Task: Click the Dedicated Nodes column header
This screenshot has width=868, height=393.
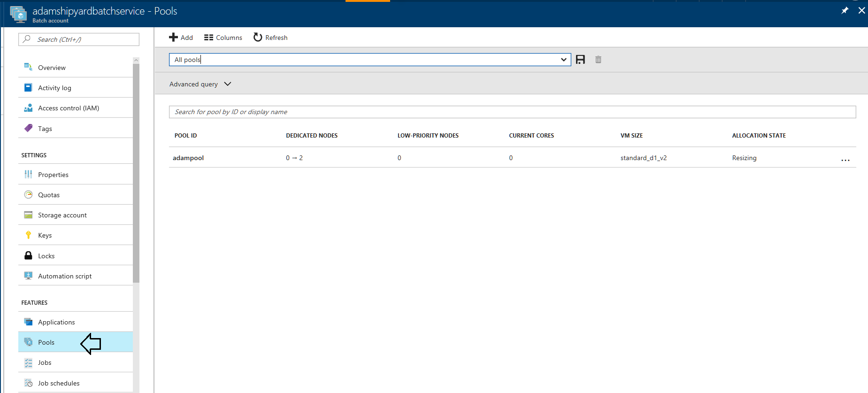Action: 312,136
